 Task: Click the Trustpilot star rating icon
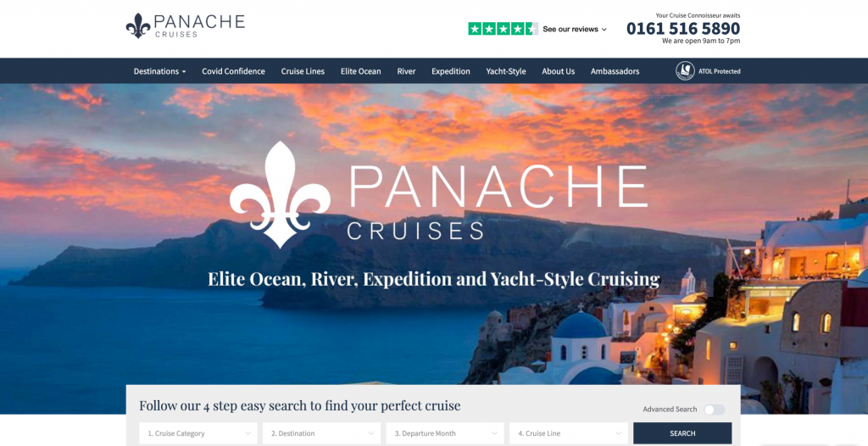(x=503, y=29)
